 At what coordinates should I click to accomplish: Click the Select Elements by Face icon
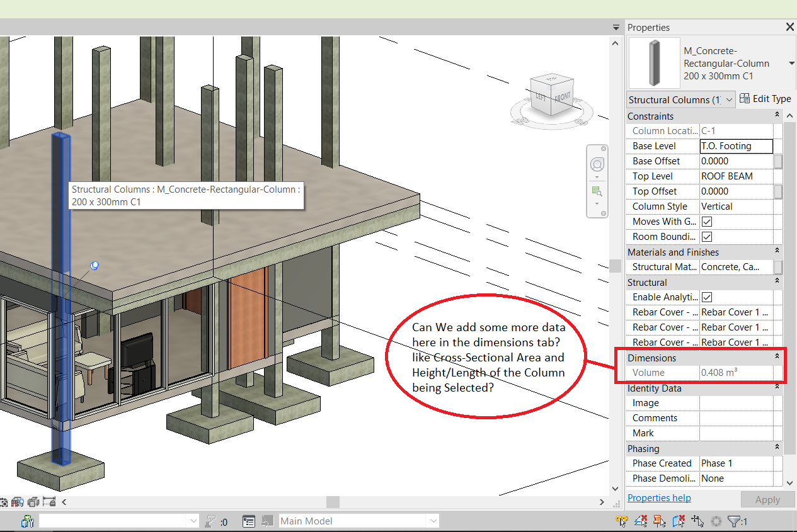click(x=679, y=521)
